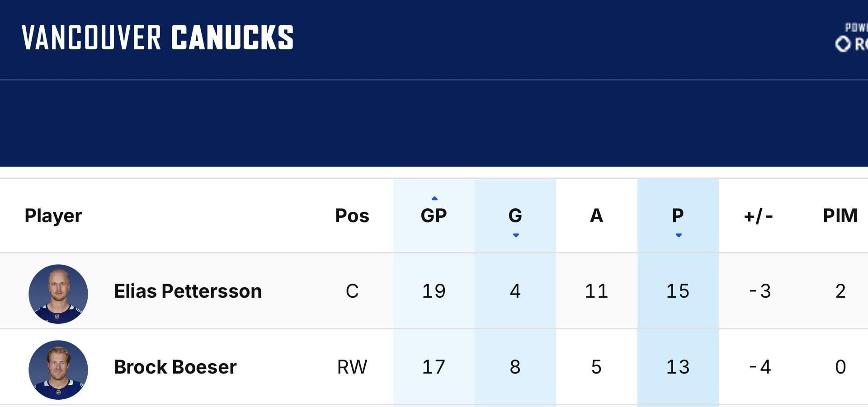Screen dimensions: 868x407
Task: Sort the table by the G column
Action: [x=515, y=216]
